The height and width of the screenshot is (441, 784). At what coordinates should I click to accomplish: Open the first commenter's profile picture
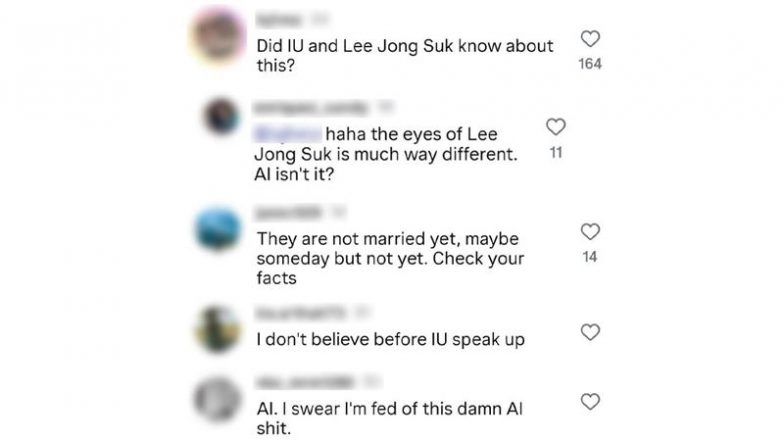coord(218,36)
